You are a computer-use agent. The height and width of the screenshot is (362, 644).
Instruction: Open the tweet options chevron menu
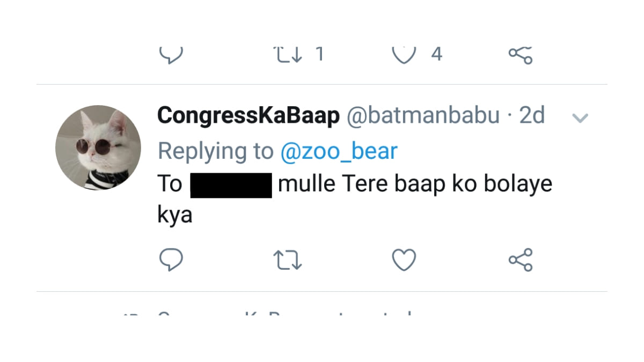coord(580,118)
